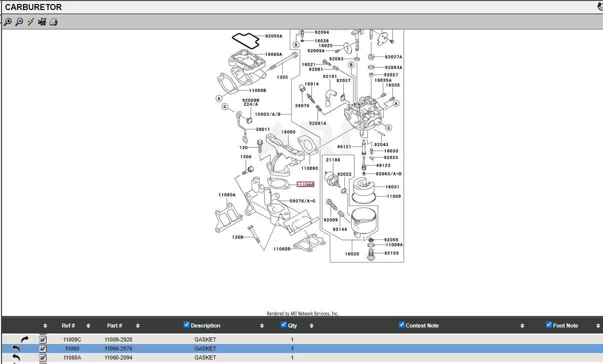
Task: Toggle the Foot Note column checkbox
Action: coord(549,325)
